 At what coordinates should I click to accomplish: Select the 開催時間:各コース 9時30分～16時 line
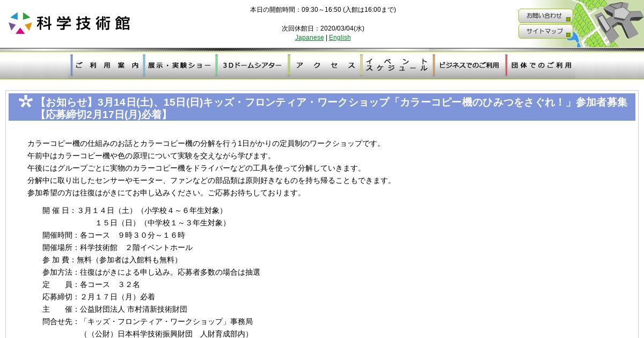(114, 235)
